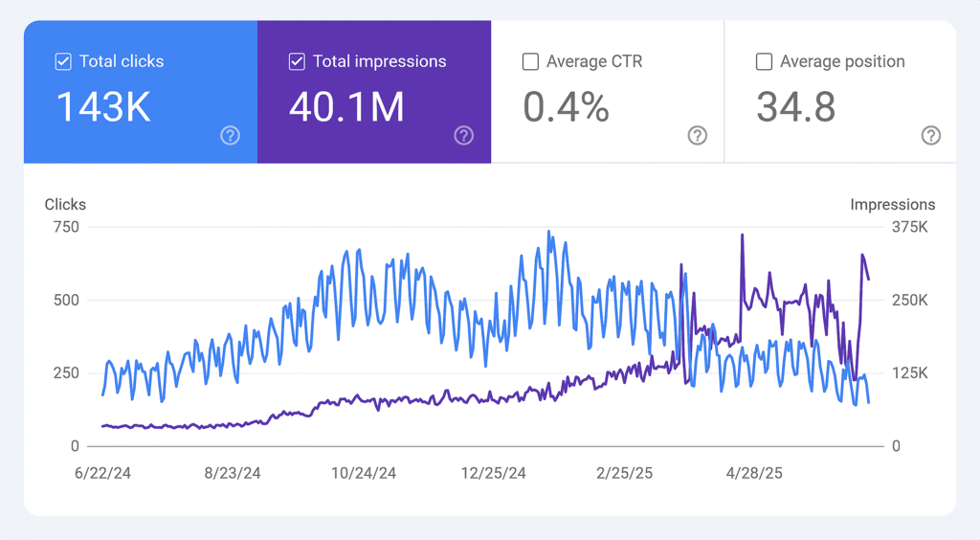The width and height of the screenshot is (980, 540).
Task: Click the 34.8 average position number
Action: pyautogui.click(x=795, y=107)
